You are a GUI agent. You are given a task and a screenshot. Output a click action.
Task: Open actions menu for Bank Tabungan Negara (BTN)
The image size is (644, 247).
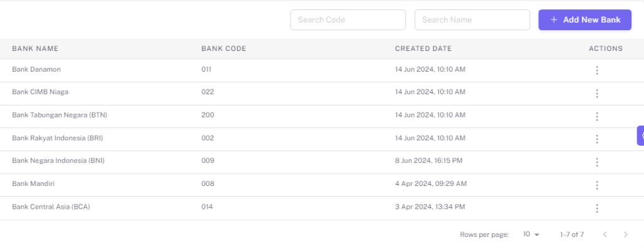597,116
